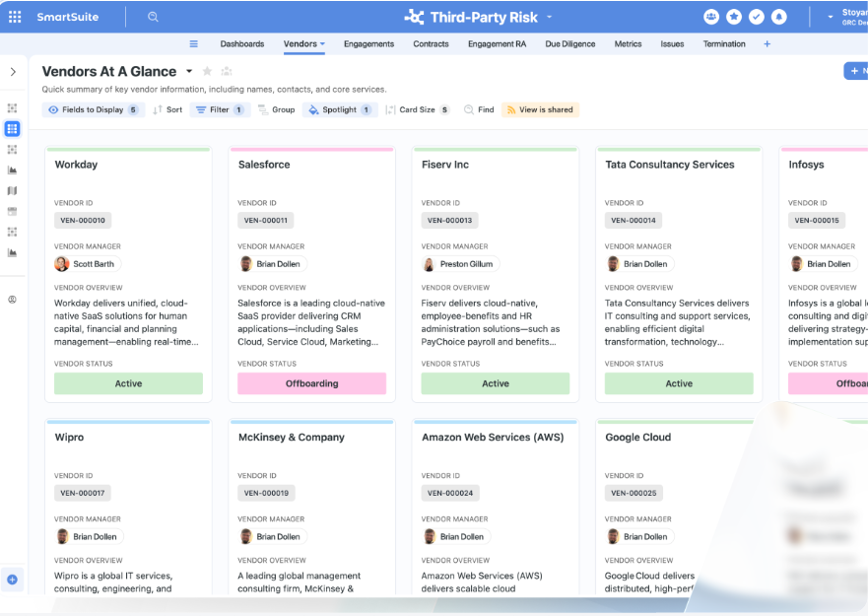This screenshot has height=616, width=868.
Task: Expand the Vendors At A Glance view dropdown
Action: (x=189, y=71)
